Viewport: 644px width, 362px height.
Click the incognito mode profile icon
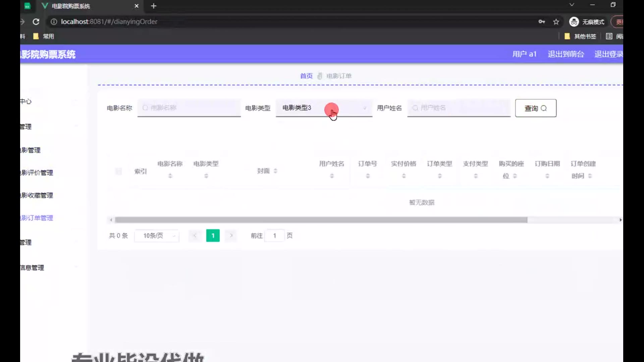click(574, 22)
